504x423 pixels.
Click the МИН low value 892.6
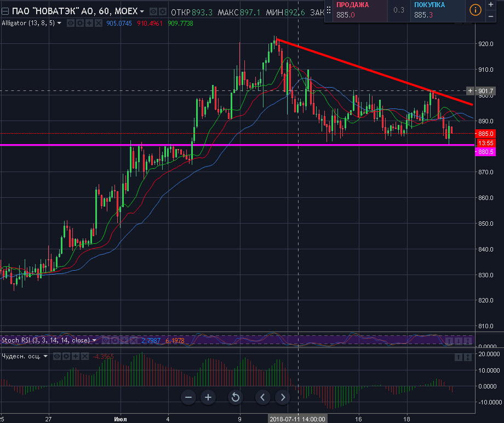294,12
